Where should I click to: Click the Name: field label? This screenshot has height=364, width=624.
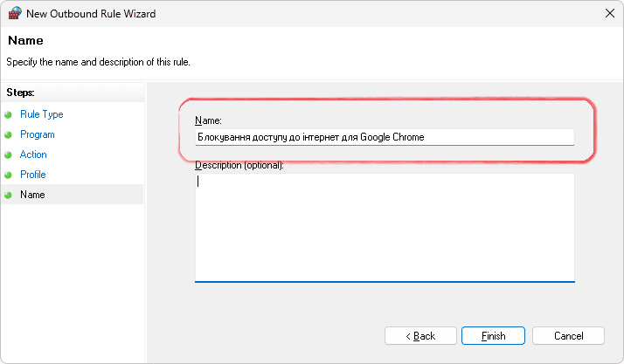208,120
